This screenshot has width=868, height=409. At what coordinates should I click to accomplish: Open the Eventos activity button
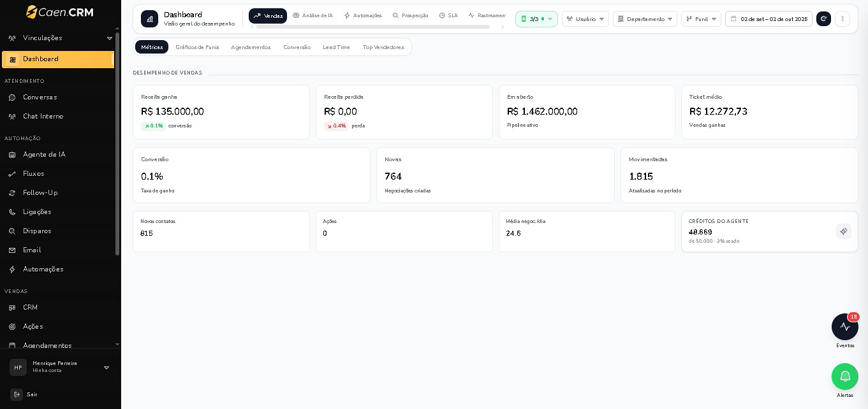(845, 327)
